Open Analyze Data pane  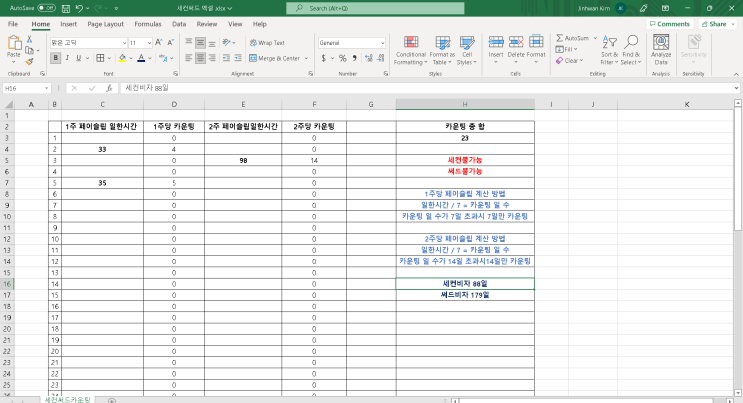pyautogui.click(x=661, y=49)
